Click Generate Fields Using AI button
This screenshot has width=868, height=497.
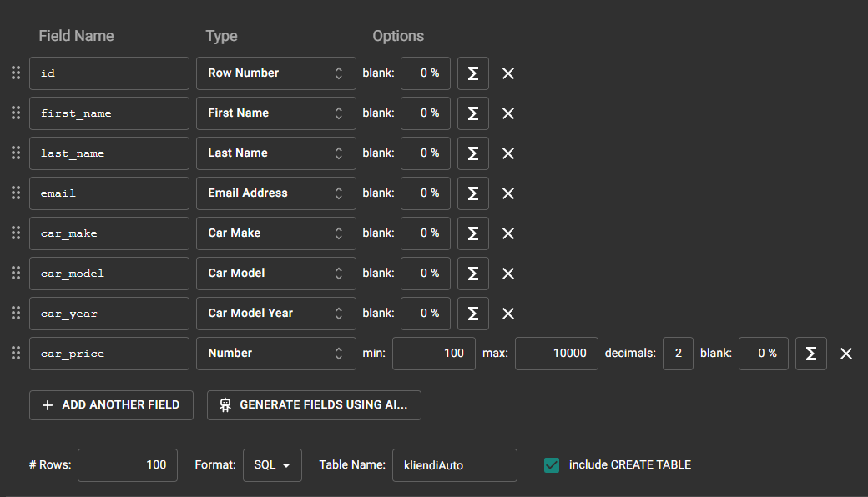[x=314, y=404]
